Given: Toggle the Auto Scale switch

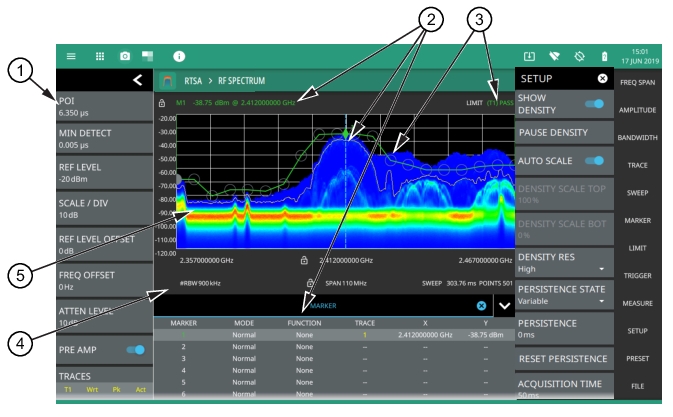Looking at the screenshot, I should pos(596,160).
